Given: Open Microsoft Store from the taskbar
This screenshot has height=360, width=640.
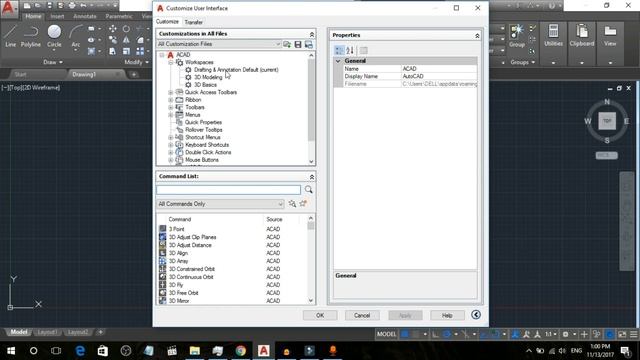Looking at the screenshot, I should (x=103, y=351).
